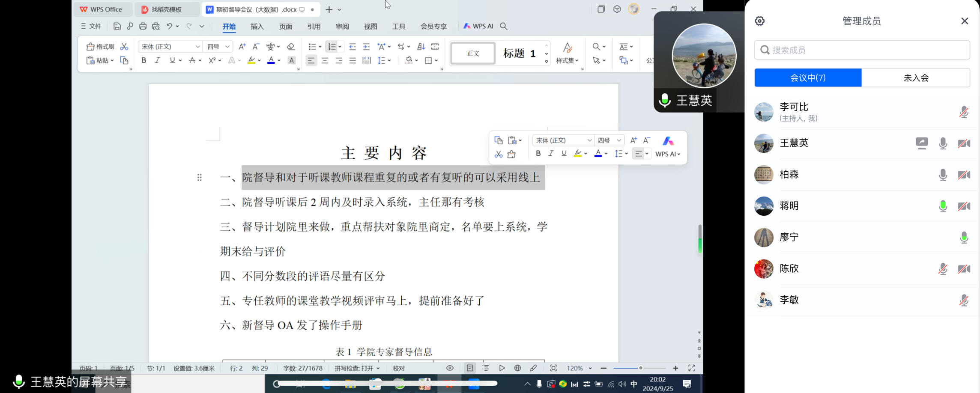Unmute microphone for 李敏
This screenshot has width=980, height=393.
(x=964, y=301)
